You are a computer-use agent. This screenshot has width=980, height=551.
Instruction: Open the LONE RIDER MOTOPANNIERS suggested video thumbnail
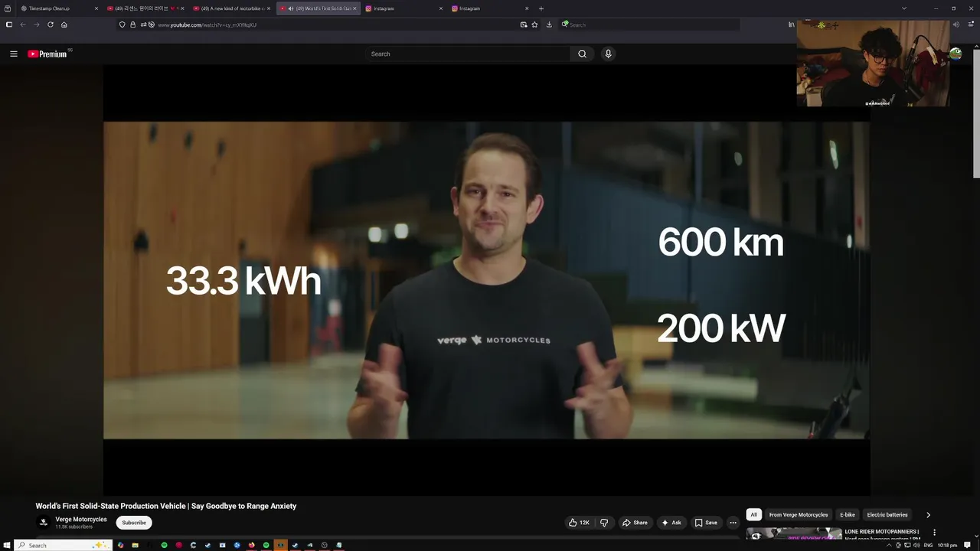point(794,534)
